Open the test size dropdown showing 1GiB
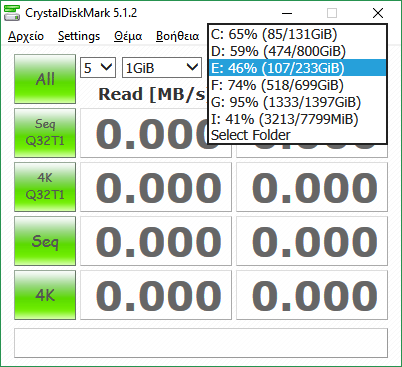 pyautogui.click(x=162, y=68)
